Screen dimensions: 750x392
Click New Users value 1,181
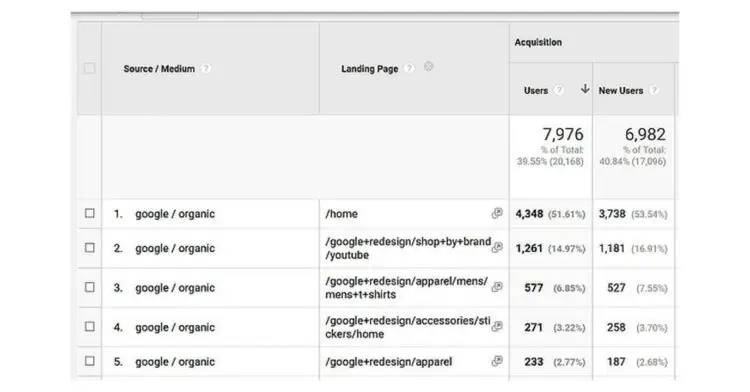click(612, 248)
